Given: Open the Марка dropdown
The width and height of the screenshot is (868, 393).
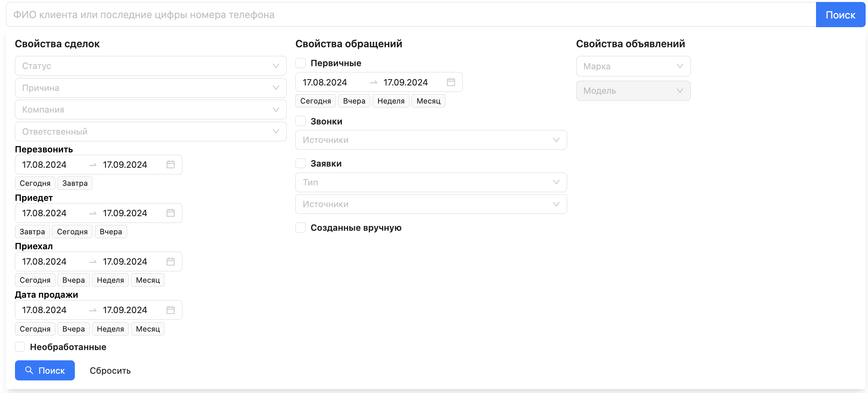Looking at the screenshot, I should [633, 66].
